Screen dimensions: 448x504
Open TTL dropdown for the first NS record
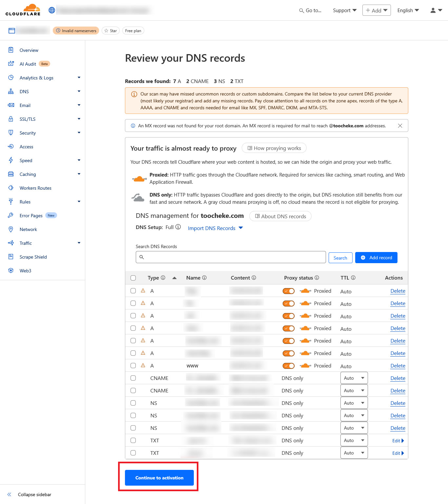[354, 403]
